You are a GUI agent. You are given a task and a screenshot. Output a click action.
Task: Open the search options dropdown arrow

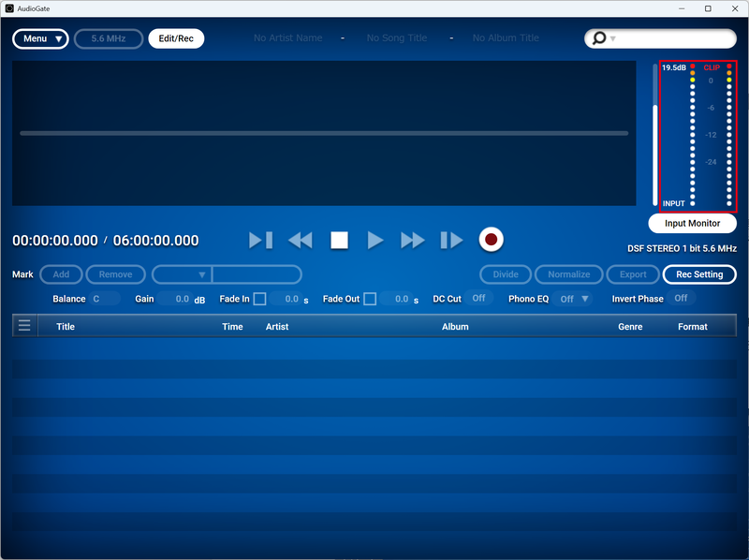pos(613,38)
